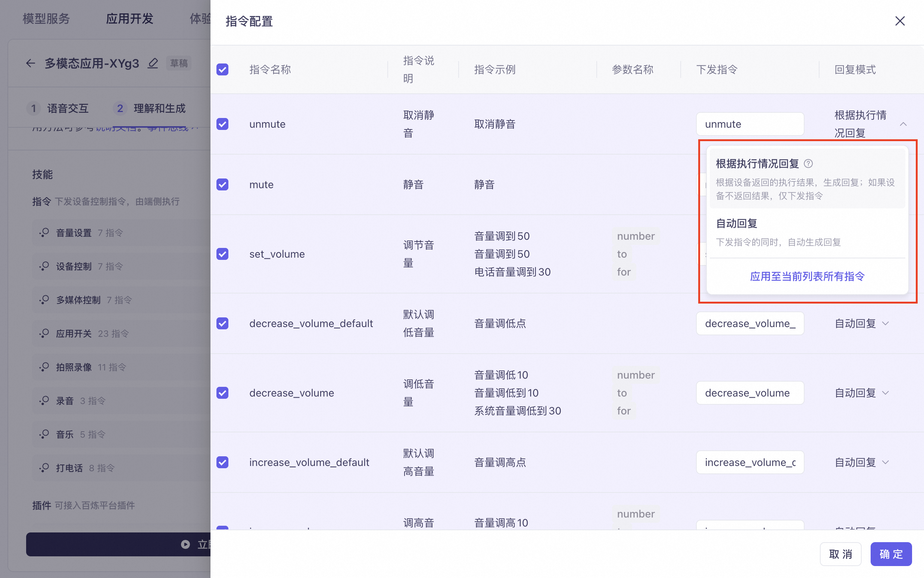This screenshot has height=578, width=924.
Task: Click the pencil edit icon next to the app name
Action: click(153, 63)
